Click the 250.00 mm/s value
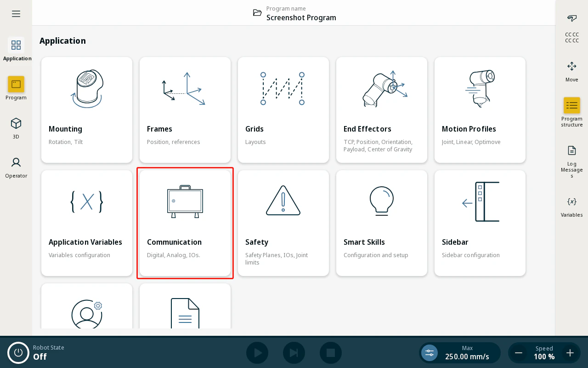 click(x=467, y=356)
